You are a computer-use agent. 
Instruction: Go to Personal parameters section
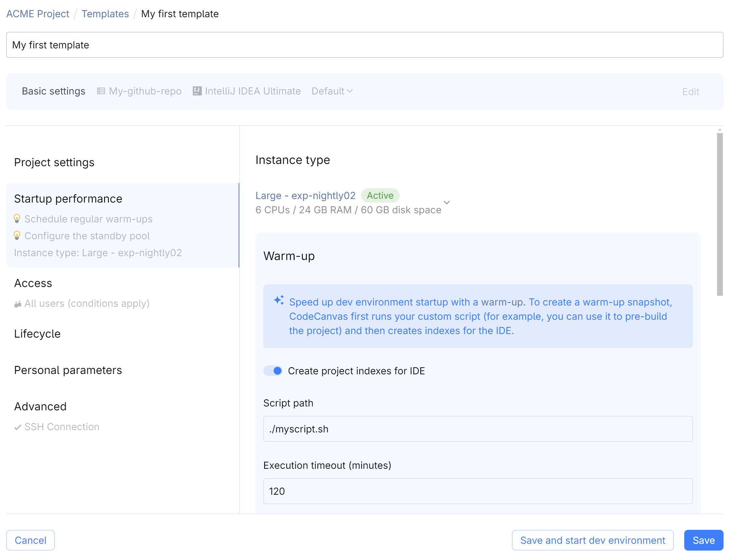point(68,370)
